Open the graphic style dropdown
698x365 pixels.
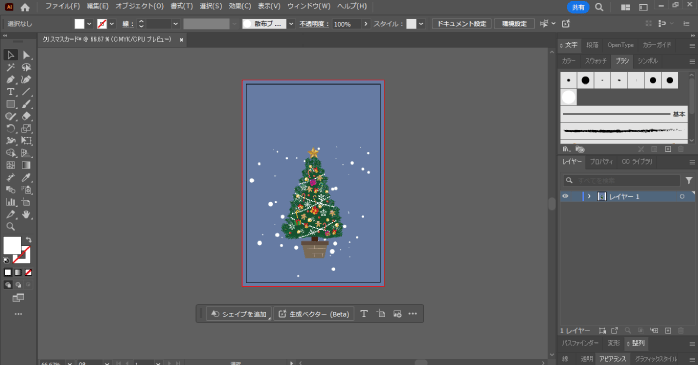coord(421,24)
